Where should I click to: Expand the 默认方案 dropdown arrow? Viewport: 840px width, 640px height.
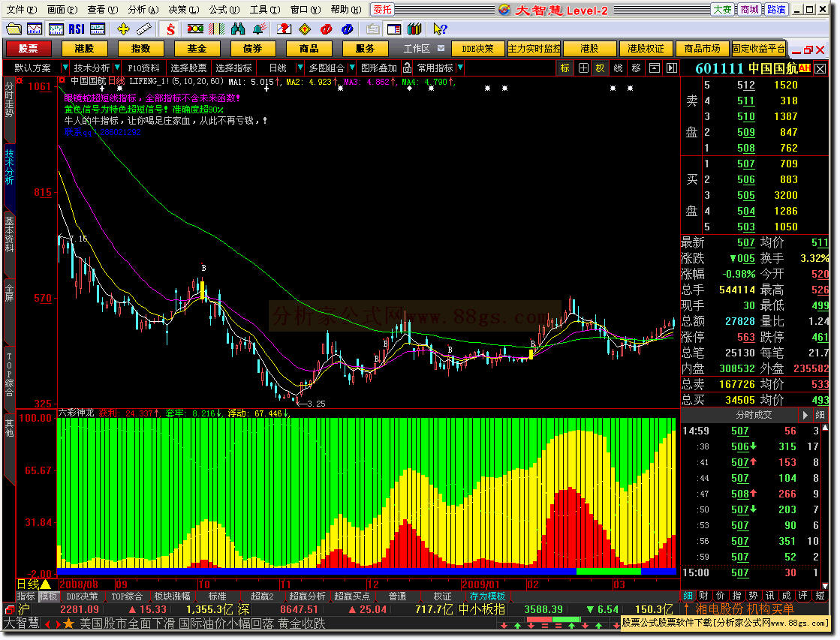click(65, 68)
